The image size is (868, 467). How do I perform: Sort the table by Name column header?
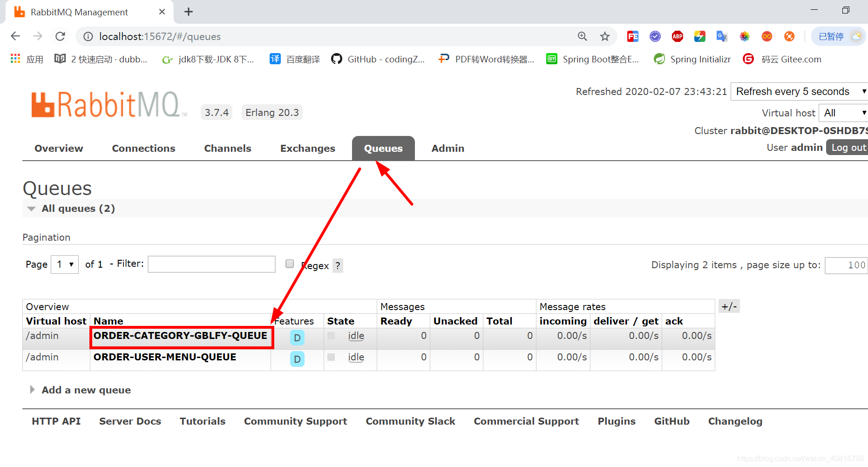[108, 321]
